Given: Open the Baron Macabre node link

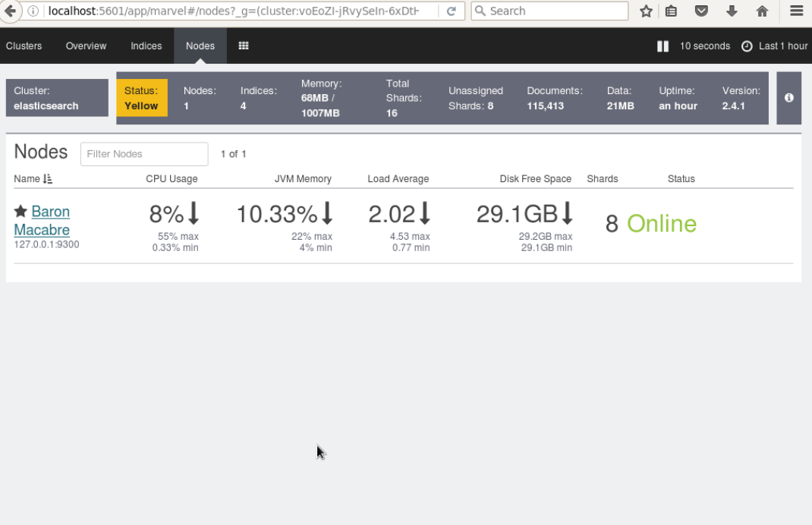Looking at the screenshot, I should pyautogui.click(x=42, y=221).
